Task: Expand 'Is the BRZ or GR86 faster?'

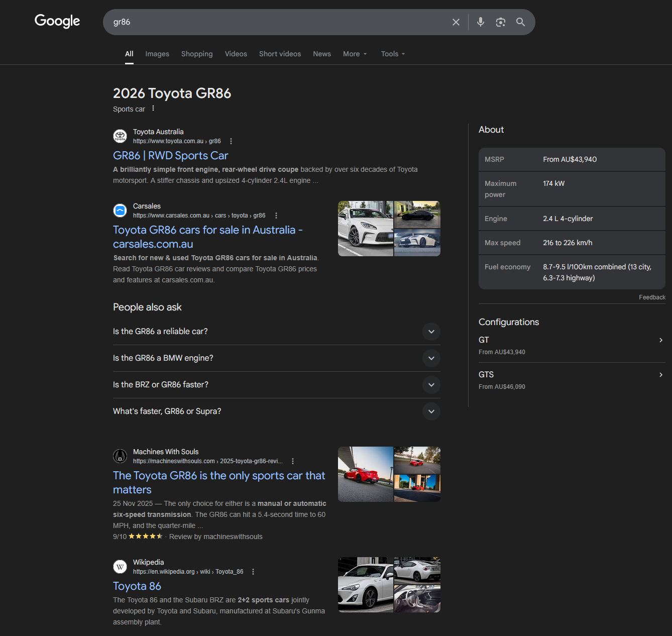Action: tap(277, 385)
